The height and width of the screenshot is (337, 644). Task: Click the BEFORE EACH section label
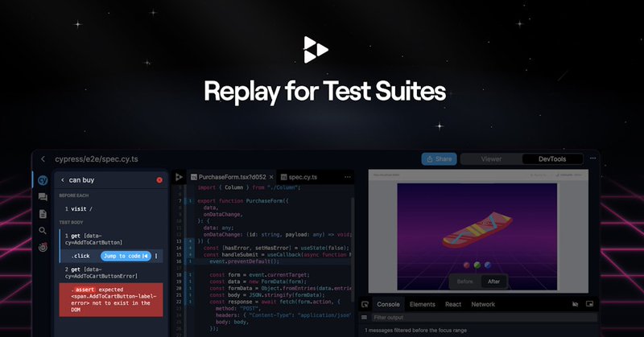coord(74,195)
